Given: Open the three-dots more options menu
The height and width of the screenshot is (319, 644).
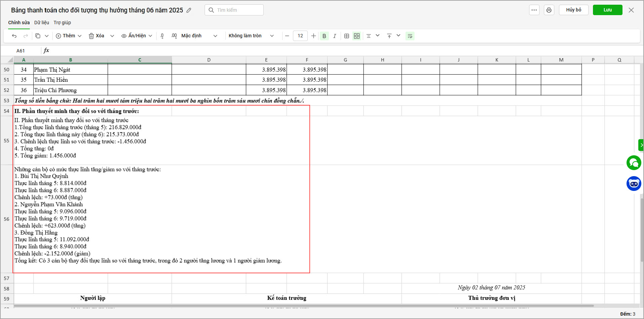Looking at the screenshot, I should tap(534, 10).
